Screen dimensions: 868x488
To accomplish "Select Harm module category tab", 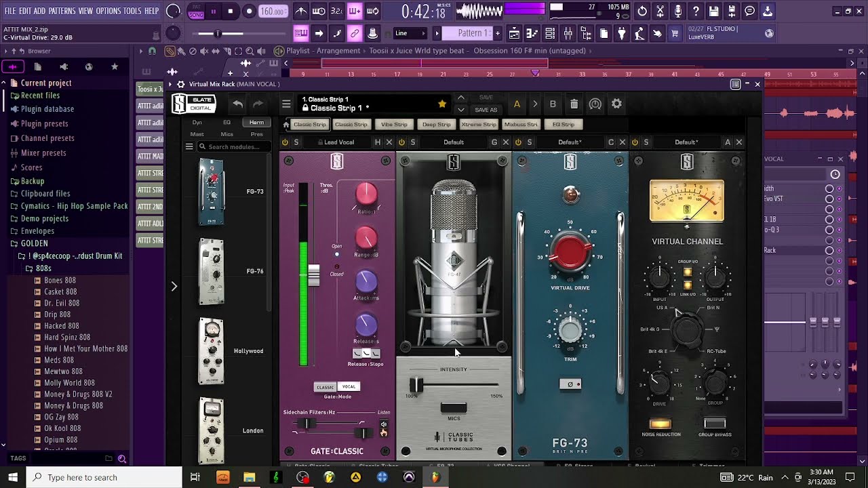I will coord(256,123).
